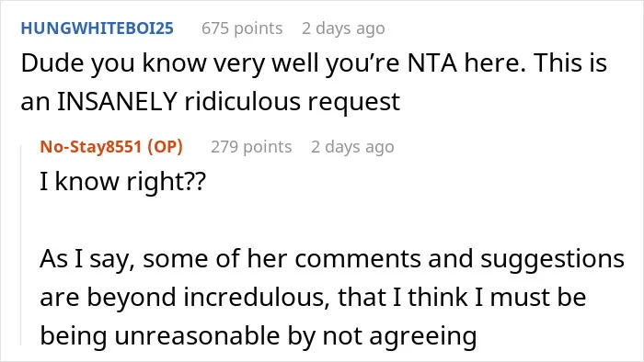
Task: Click the word suggestions in OP reply
Action: [552, 260]
